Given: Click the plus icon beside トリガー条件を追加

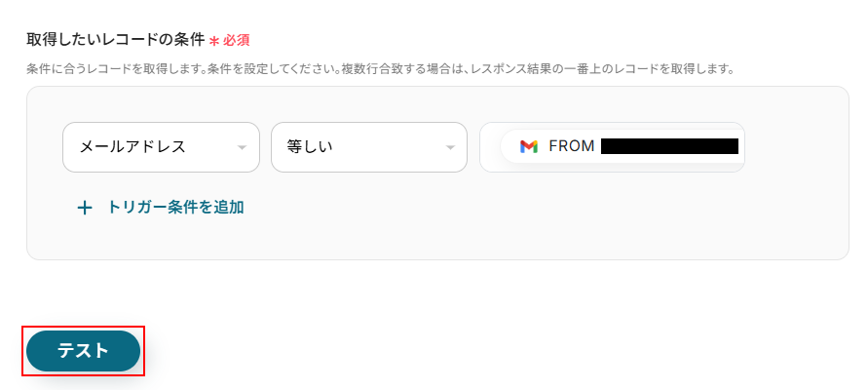Looking at the screenshot, I should pyautogui.click(x=85, y=208).
